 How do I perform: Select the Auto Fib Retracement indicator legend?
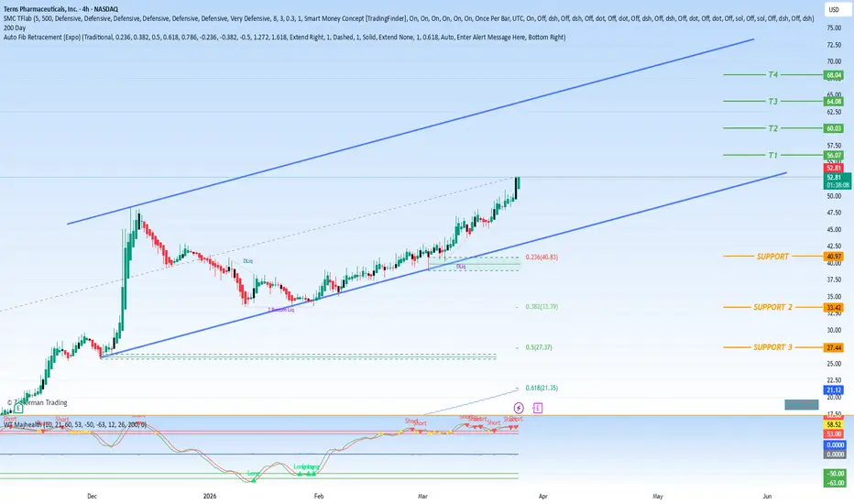click(x=284, y=37)
